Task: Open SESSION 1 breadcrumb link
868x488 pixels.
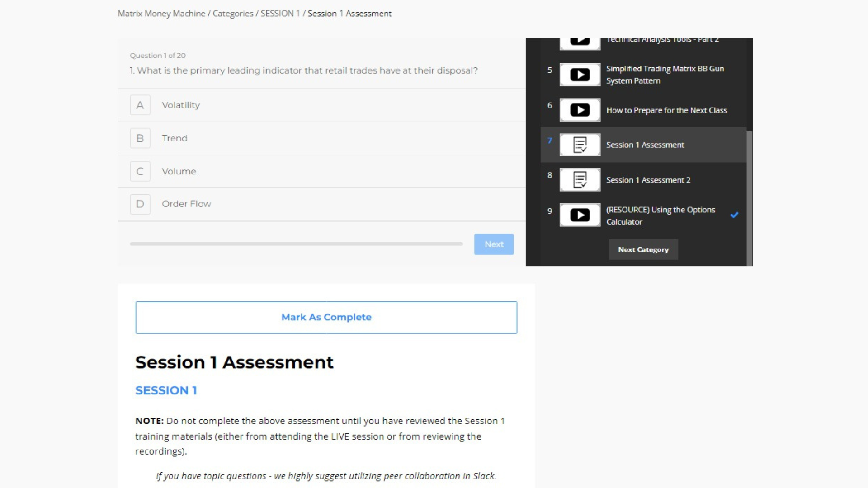Action: (x=280, y=14)
